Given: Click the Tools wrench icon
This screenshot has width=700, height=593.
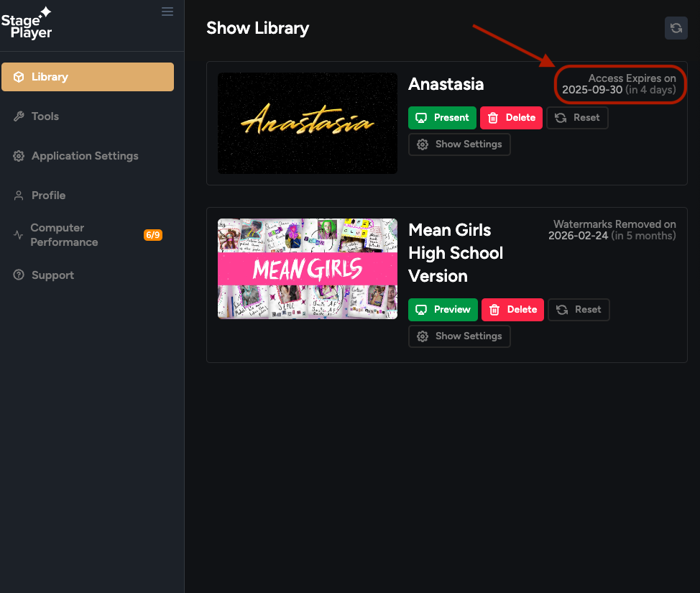Looking at the screenshot, I should pos(19,116).
